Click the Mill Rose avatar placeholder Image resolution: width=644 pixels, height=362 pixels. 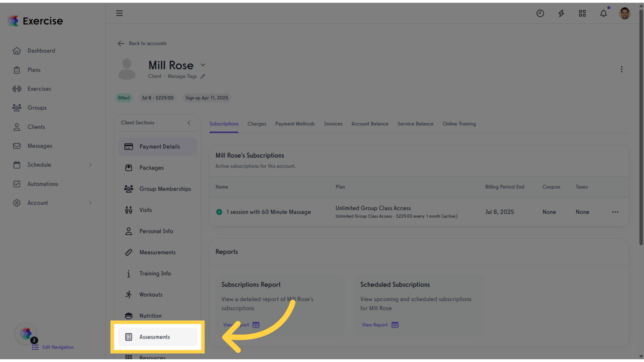click(127, 69)
